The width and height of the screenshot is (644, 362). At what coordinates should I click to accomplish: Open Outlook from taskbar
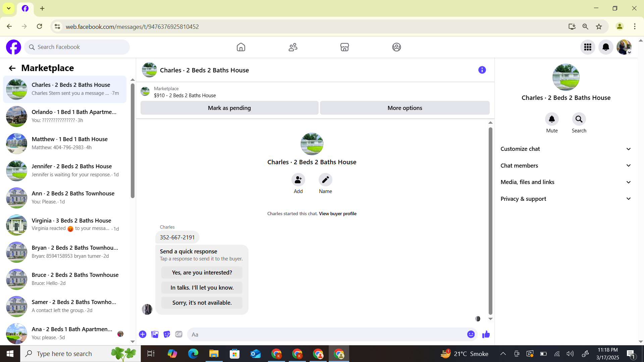tap(255, 354)
